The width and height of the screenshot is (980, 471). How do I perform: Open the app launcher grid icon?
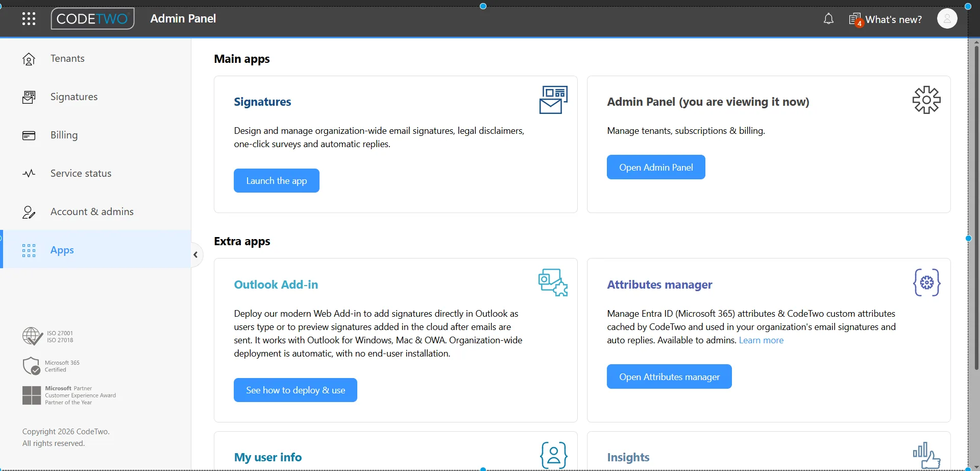tap(29, 19)
